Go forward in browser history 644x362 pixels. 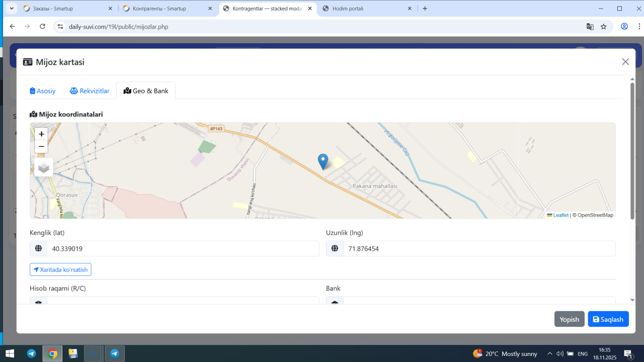pyautogui.click(x=27, y=27)
